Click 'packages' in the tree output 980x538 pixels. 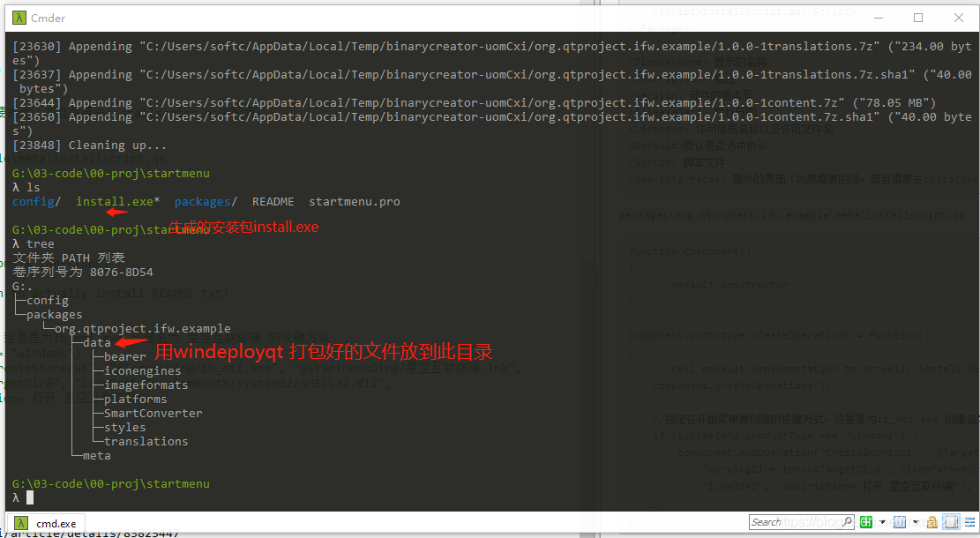55,315
